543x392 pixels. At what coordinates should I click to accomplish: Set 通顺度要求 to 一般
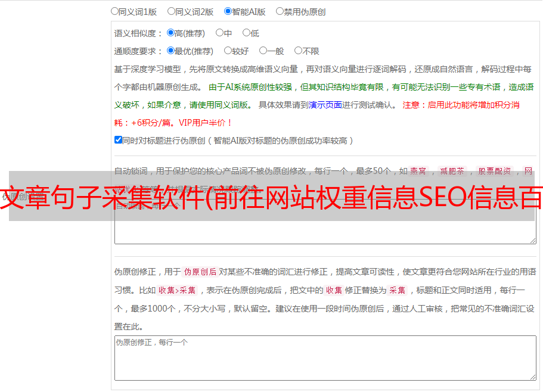(263, 51)
